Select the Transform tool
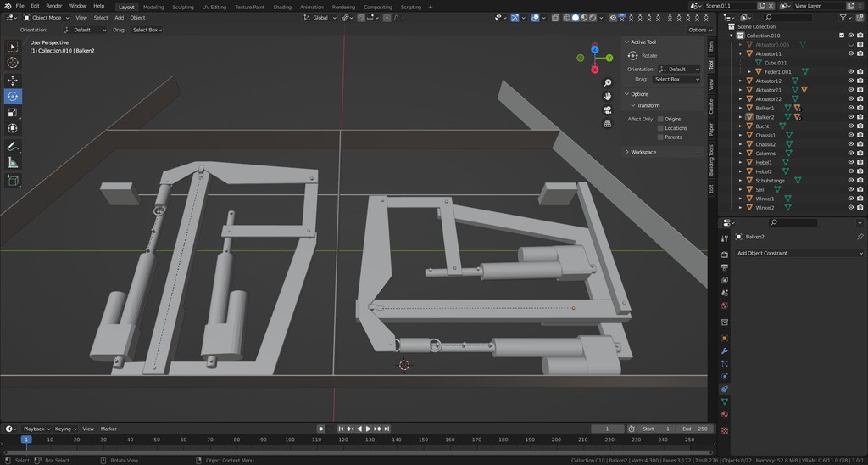 [13, 128]
